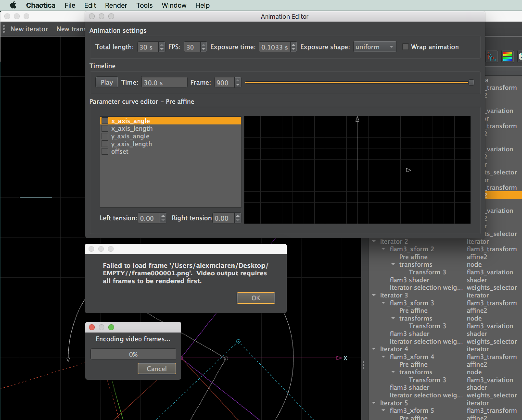The image size is (522, 420).
Task: Decrease FPS with the down arrow
Action: coord(204,49)
